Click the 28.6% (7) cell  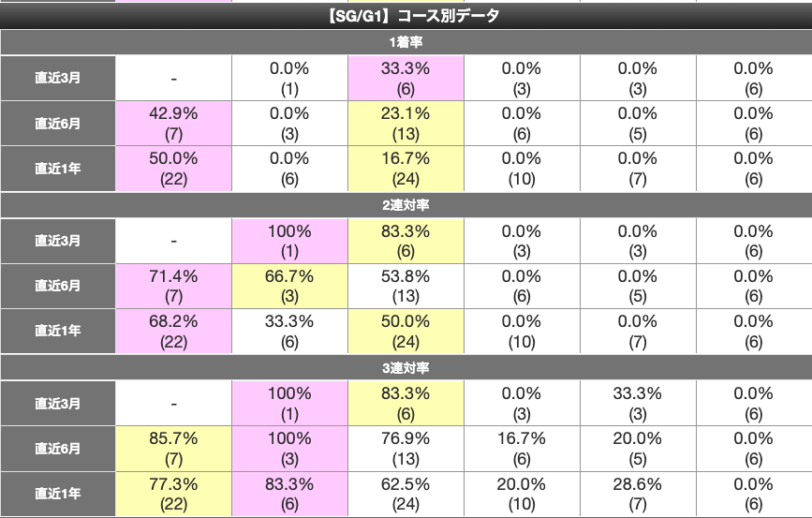[x=637, y=494]
